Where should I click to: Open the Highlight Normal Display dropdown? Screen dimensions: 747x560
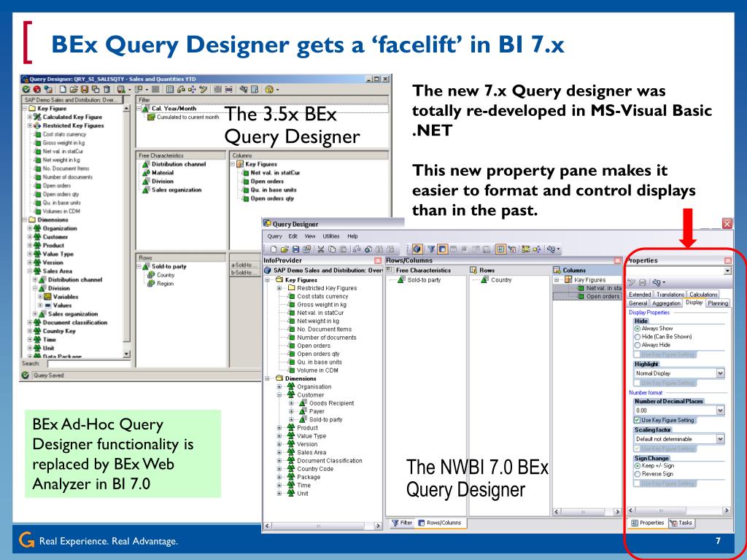[x=720, y=373]
